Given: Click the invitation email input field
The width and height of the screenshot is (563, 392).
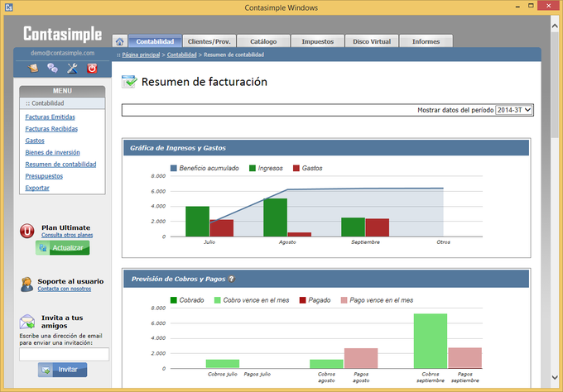Looking at the screenshot, I should (65, 354).
